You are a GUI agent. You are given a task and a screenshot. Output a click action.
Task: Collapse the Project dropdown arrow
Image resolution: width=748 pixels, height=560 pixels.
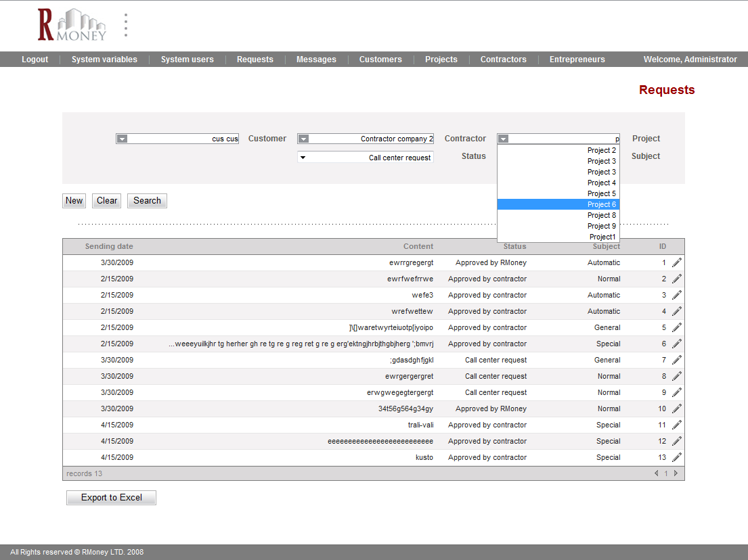point(503,139)
